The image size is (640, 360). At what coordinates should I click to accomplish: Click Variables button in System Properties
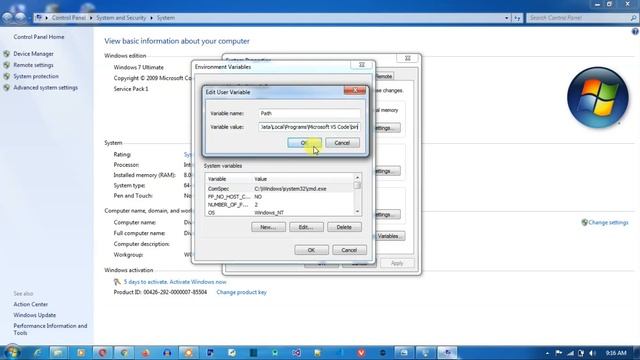pos(389,236)
